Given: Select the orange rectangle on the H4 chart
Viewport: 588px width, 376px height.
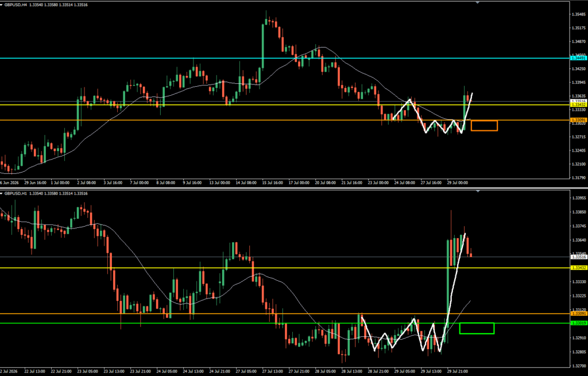Looking at the screenshot, I should coord(484,126).
